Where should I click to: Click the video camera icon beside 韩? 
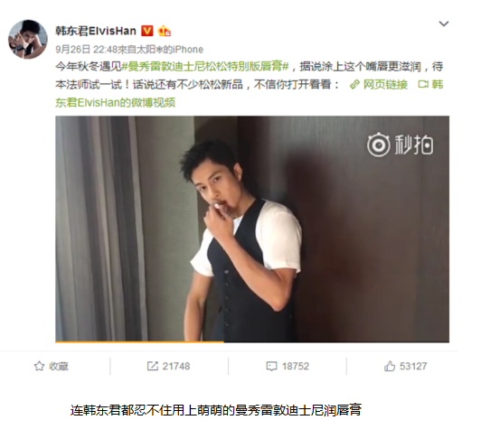click(423, 84)
